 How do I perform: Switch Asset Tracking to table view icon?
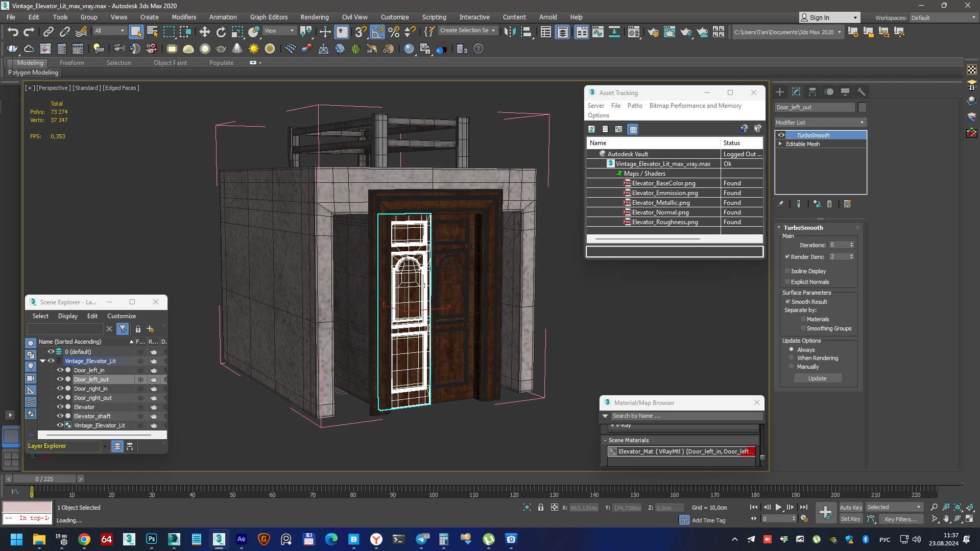pos(633,129)
